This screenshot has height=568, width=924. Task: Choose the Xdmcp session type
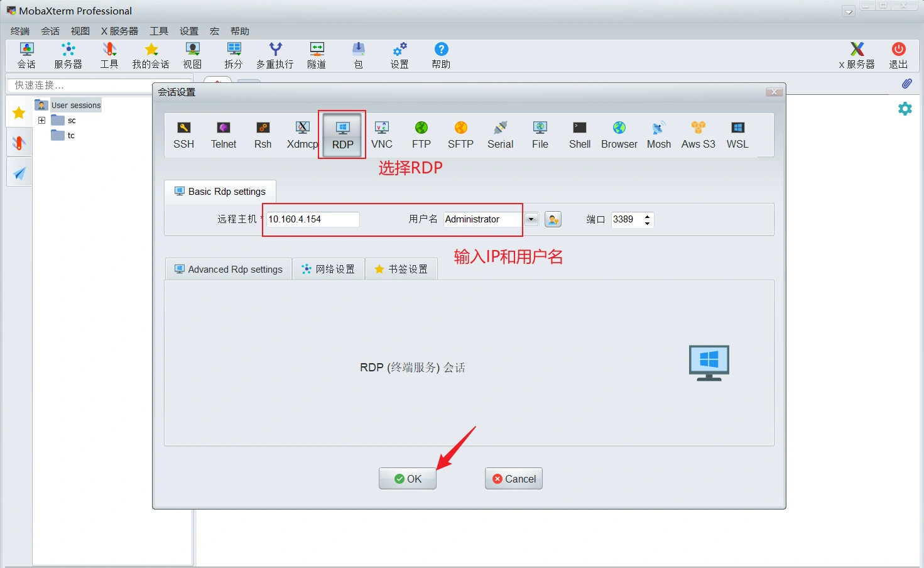tap(302, 135)
